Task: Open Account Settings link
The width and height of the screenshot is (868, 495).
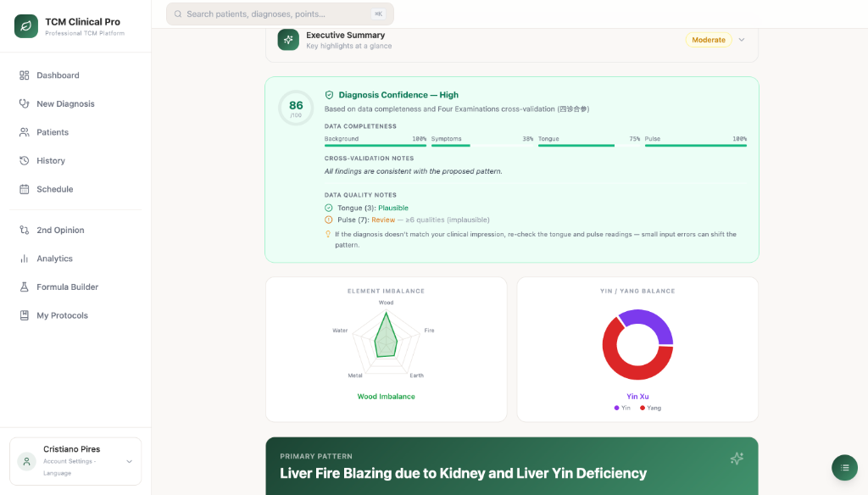Action: click(68, 461)
